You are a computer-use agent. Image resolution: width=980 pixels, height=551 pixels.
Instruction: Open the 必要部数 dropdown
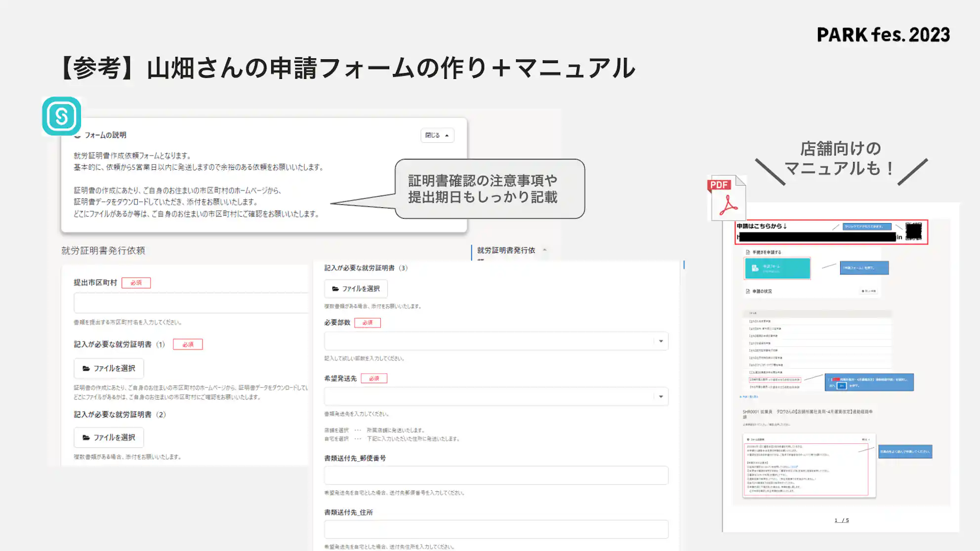pyautogui.click(x=496, y=341)
